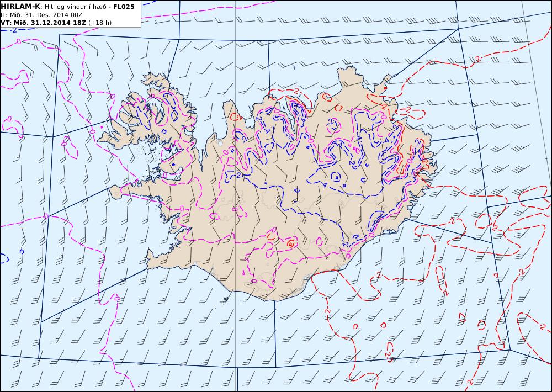Click the 'VT: Mið. 31.12.2014 18Z' valid time
The width and height of the screenshot is (552, 392).
pos(43,23)
